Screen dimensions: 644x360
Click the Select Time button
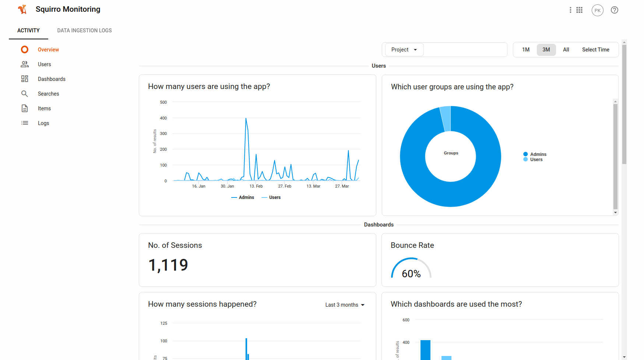point(595,50)
